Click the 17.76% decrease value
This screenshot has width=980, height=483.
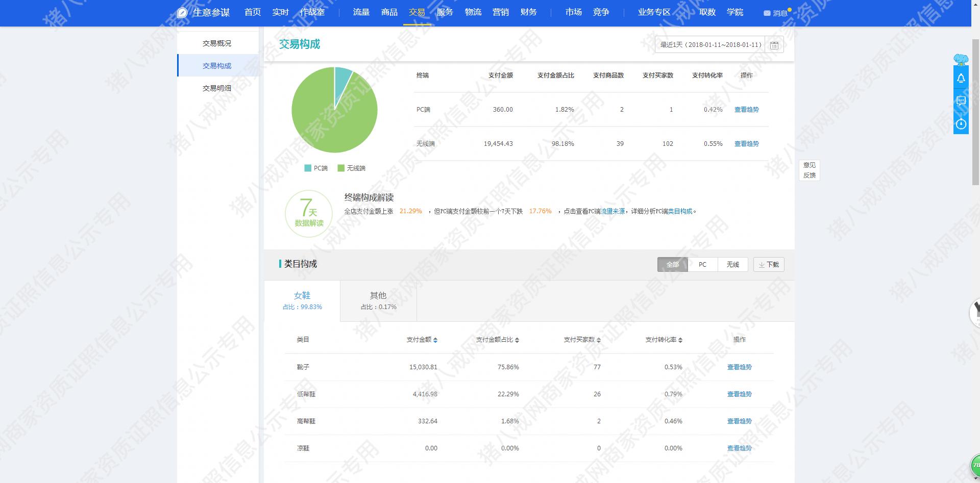(x=541, y=211)
